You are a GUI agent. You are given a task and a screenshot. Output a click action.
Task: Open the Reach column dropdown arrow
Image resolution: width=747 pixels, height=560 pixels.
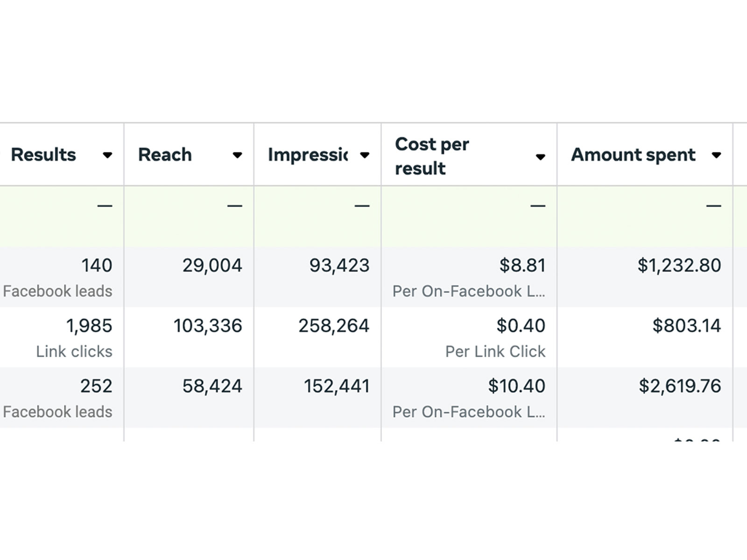coord(237,155)
